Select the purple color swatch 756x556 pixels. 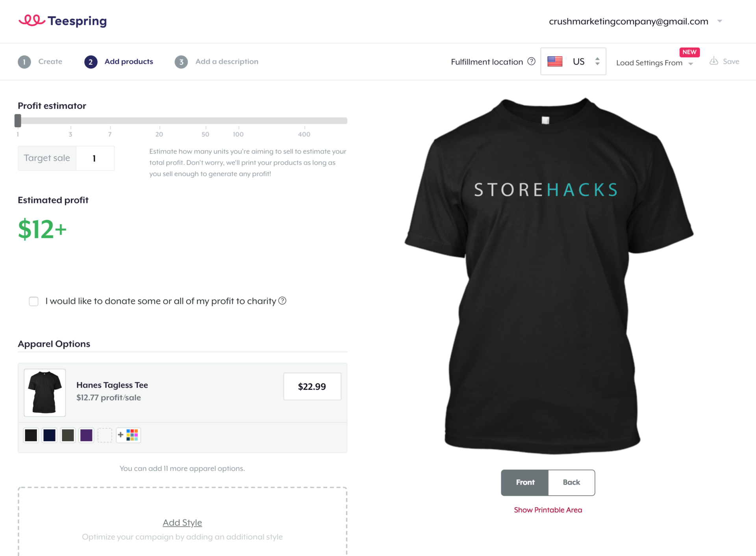tap(86, 435)
